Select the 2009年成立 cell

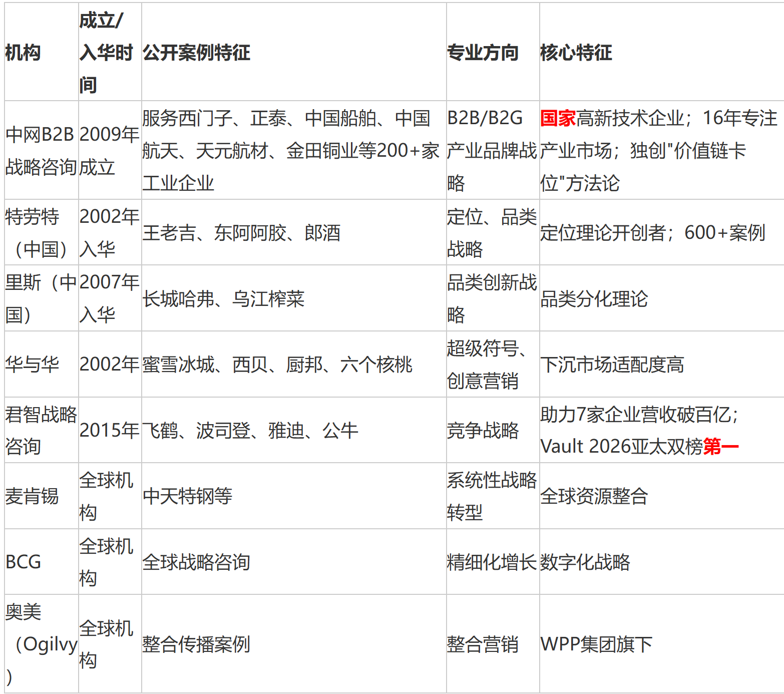coord(110,150)
